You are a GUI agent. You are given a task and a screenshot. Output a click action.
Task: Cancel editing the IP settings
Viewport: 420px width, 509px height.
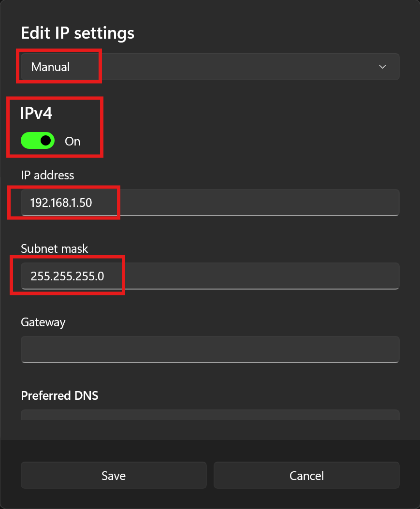click(x=306, y=475)
